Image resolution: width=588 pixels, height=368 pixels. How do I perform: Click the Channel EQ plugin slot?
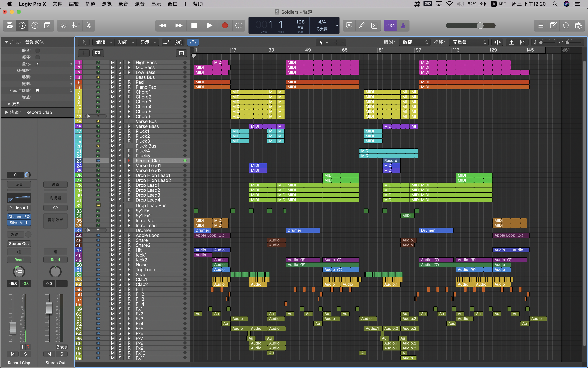(x=19, y=217)
